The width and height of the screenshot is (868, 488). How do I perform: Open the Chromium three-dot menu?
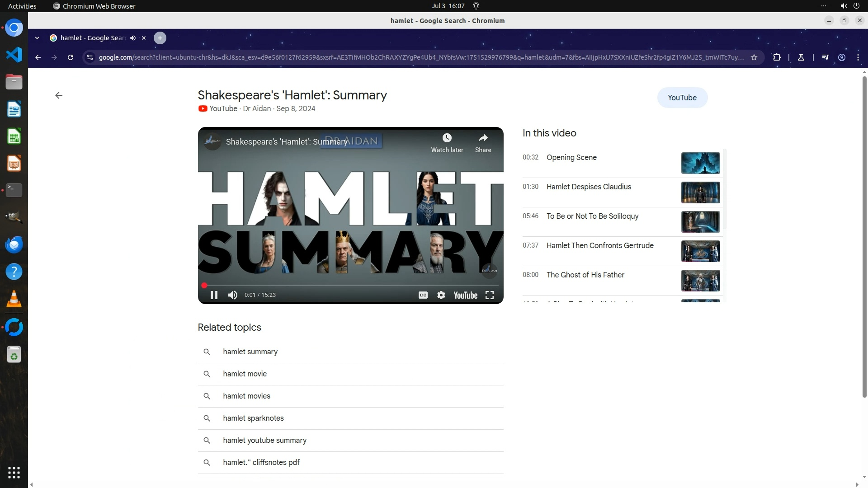[x=858, y=57]
